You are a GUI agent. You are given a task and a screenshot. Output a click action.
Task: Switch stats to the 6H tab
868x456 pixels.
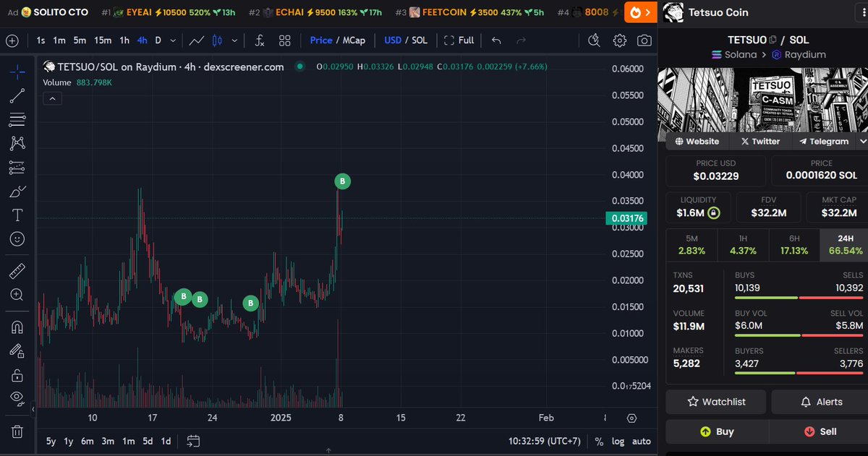tap(794, 245)
